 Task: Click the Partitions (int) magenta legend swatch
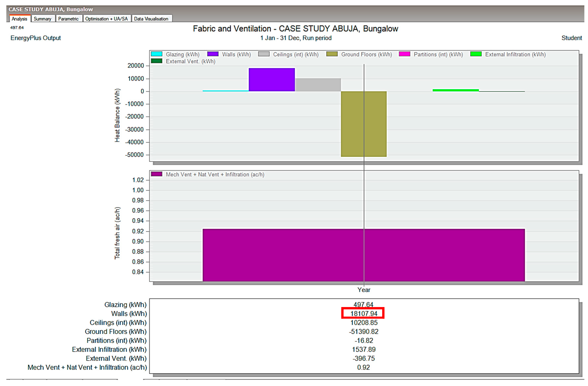[x=404, y=54]
